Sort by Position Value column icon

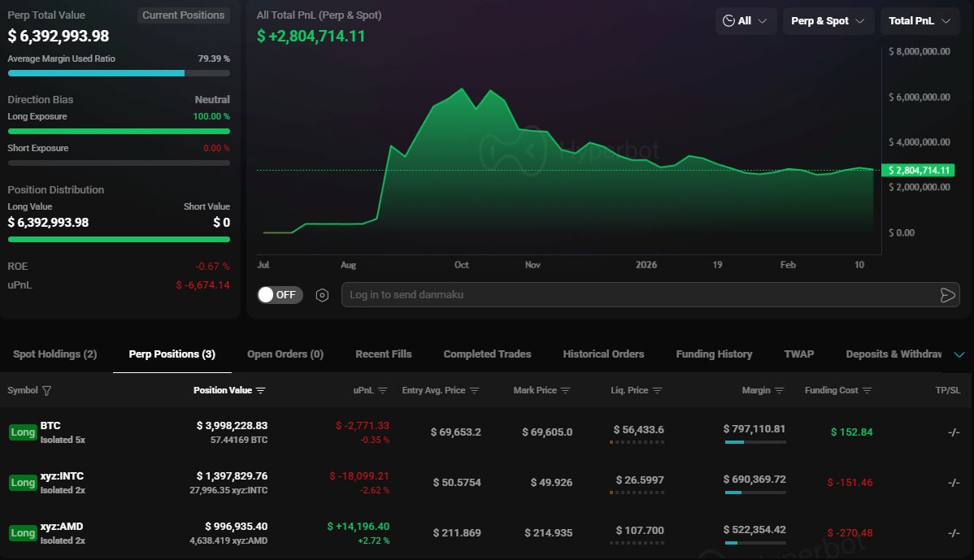pos(261,391)
